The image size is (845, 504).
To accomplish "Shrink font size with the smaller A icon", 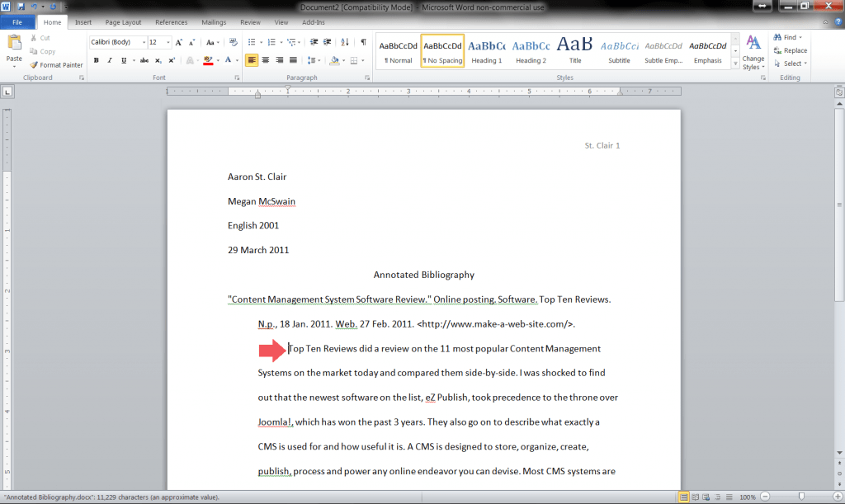I will (x=191, y=42).
